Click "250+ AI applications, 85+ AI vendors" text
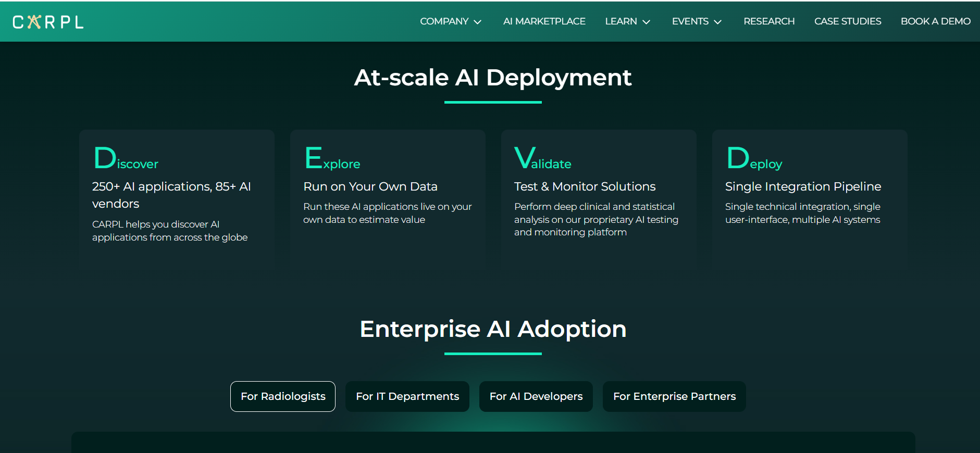This screenshot has height=453, width=980. click(171, 195)
